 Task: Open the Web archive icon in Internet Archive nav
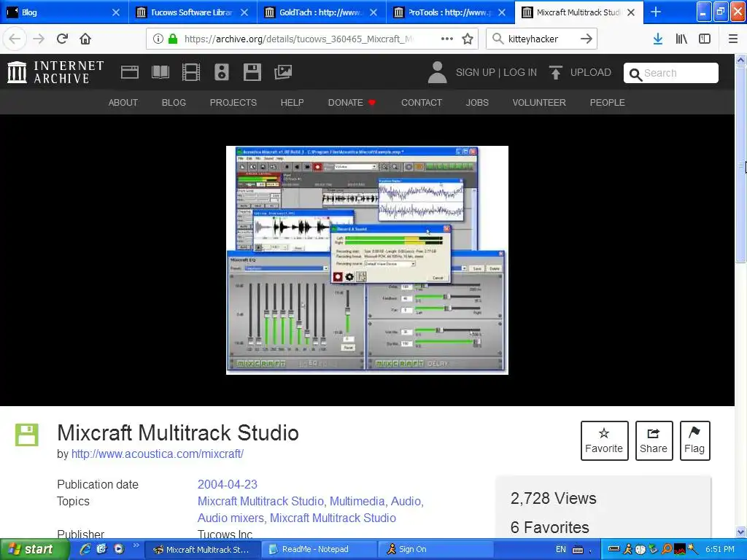pyautogui.click(x=130, y=72)
